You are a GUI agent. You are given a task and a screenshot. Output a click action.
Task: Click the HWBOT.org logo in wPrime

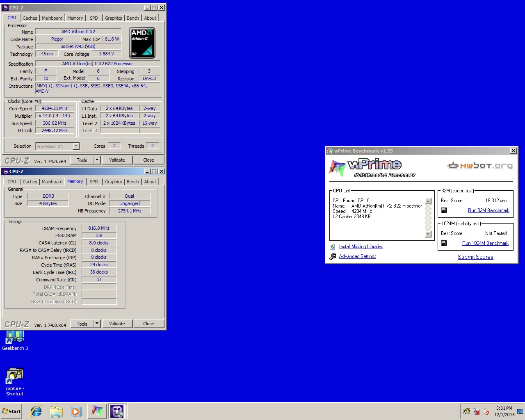point(480,166)
